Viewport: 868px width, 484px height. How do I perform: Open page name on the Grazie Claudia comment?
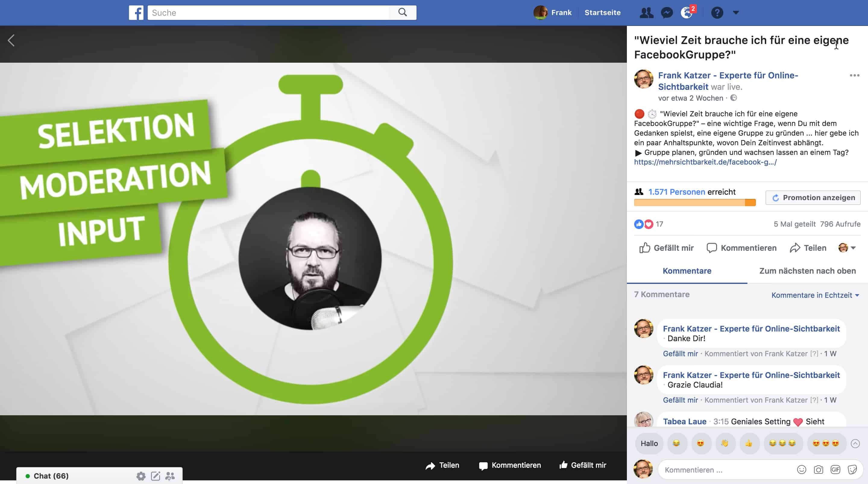coord(751,375)
